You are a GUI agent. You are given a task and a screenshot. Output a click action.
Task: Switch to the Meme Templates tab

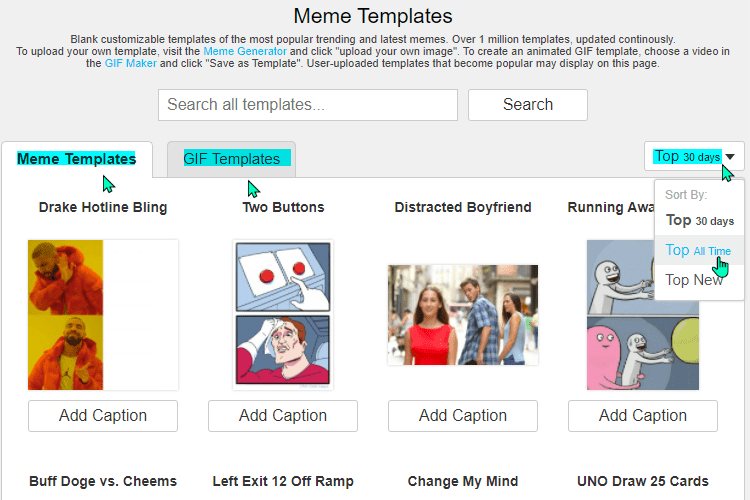click(x=77, y=159)
